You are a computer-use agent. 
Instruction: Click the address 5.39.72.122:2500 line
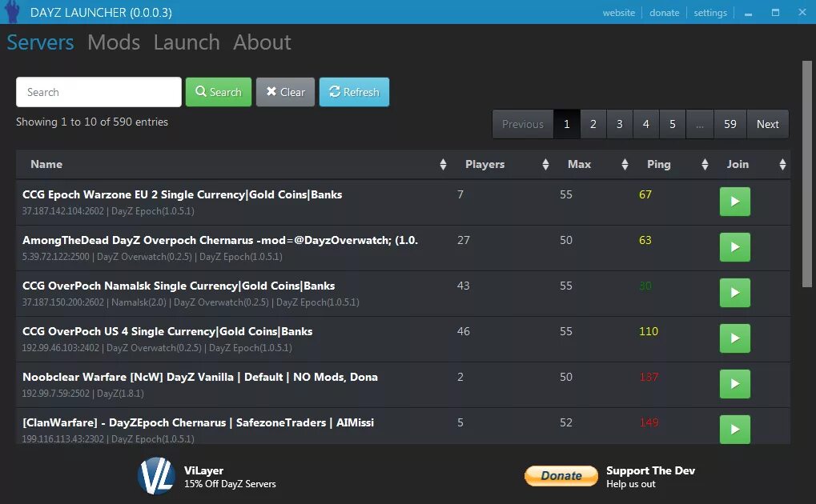[152, 257]
